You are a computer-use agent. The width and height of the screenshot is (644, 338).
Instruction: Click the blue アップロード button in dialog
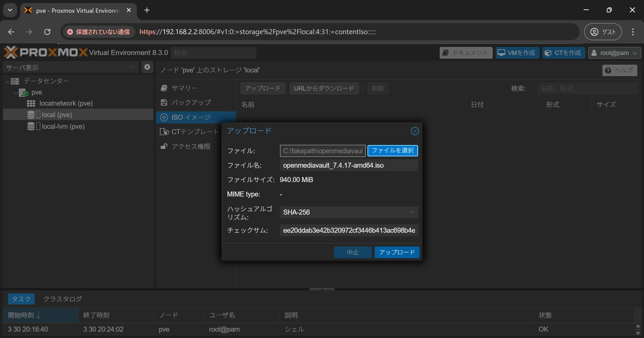(x=397, y=252)
